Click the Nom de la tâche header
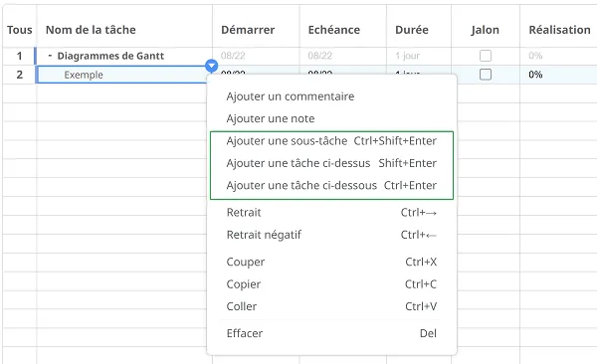The height and width of the screenshot is (364, 597). [x=91, y=30]
